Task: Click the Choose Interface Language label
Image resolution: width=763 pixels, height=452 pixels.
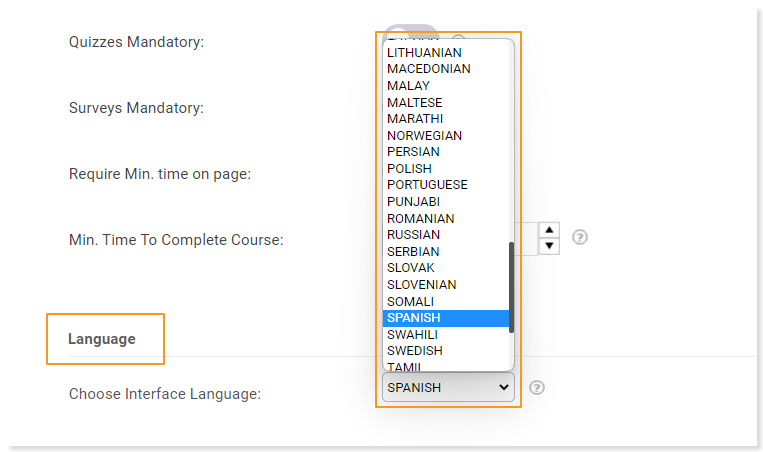Action: [164, 394]
